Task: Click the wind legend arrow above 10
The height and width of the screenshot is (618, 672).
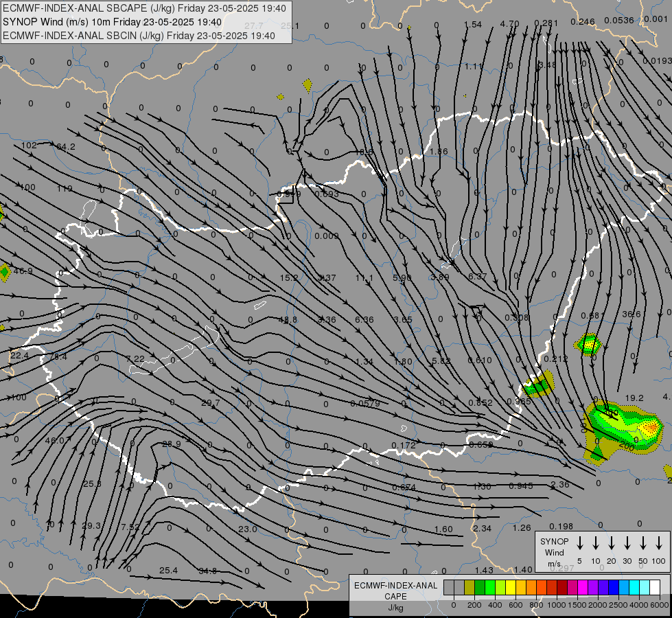Action: [596, 543]
